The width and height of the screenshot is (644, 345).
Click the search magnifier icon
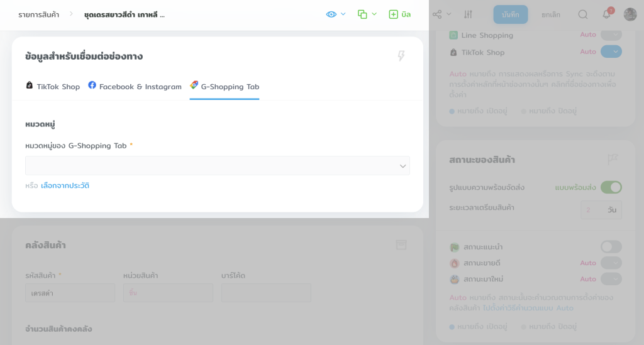583,14
